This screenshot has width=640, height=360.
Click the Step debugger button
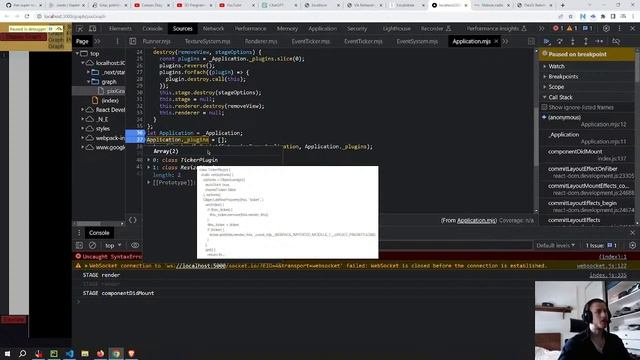[x=599, y=41]
